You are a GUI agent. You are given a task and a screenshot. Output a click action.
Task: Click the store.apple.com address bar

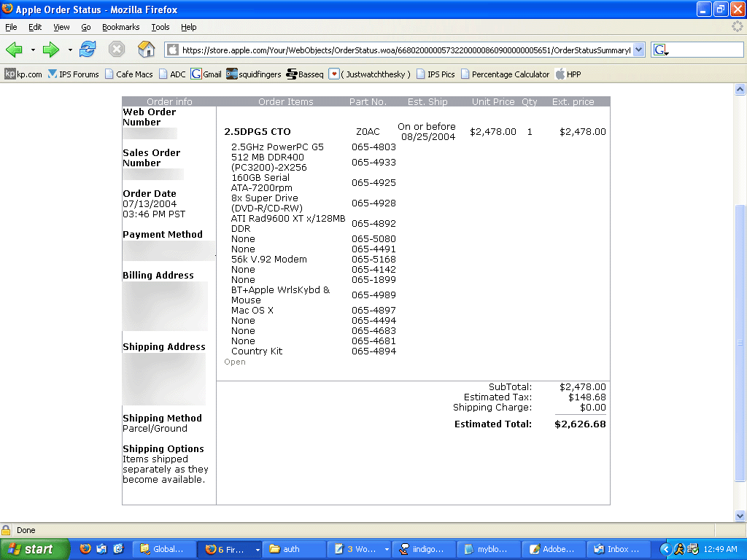point(406,50)
